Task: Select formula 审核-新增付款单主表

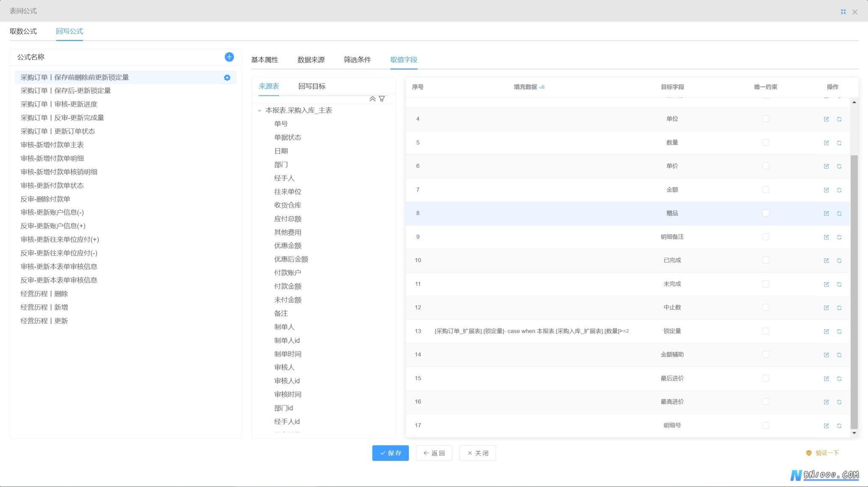Action: [x=52, y=145]
